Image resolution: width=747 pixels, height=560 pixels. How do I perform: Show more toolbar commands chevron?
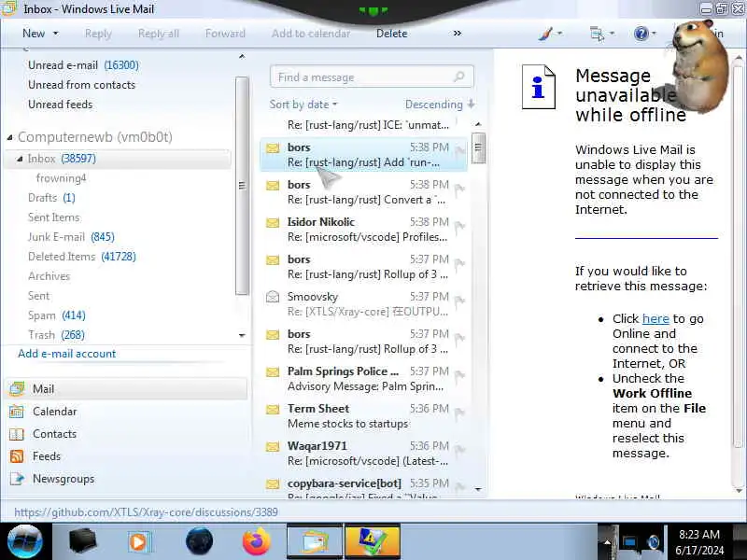tap(457, 34)
